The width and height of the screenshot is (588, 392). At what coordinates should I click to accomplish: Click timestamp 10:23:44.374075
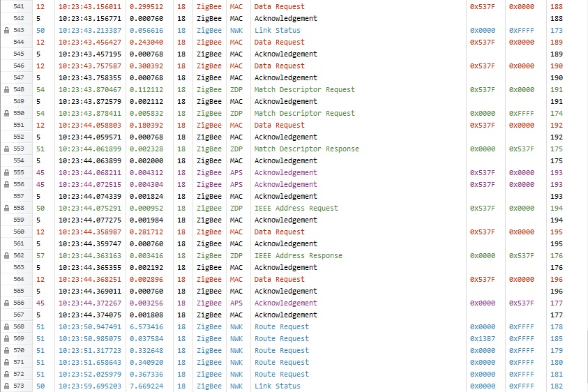89,315
